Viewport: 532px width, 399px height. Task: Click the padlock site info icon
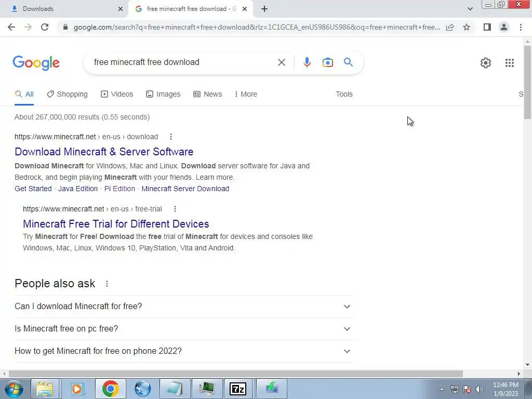(65, 27)
